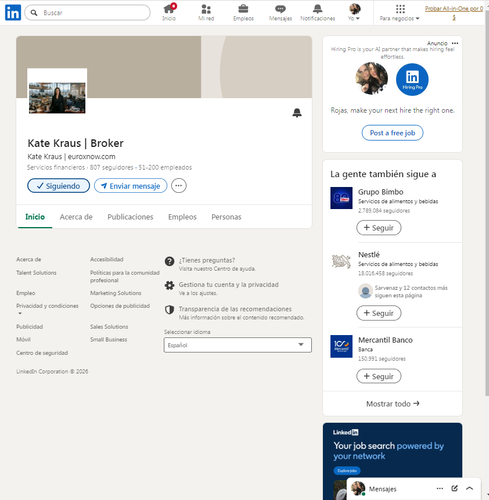Screen dimensions: 489x500
Task: Follow Grupo Bimbo with Seguir
Action: 379,228
